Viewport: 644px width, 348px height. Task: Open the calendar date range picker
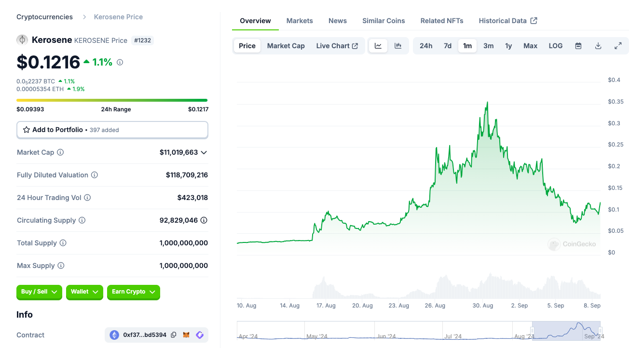pos(578,46)
